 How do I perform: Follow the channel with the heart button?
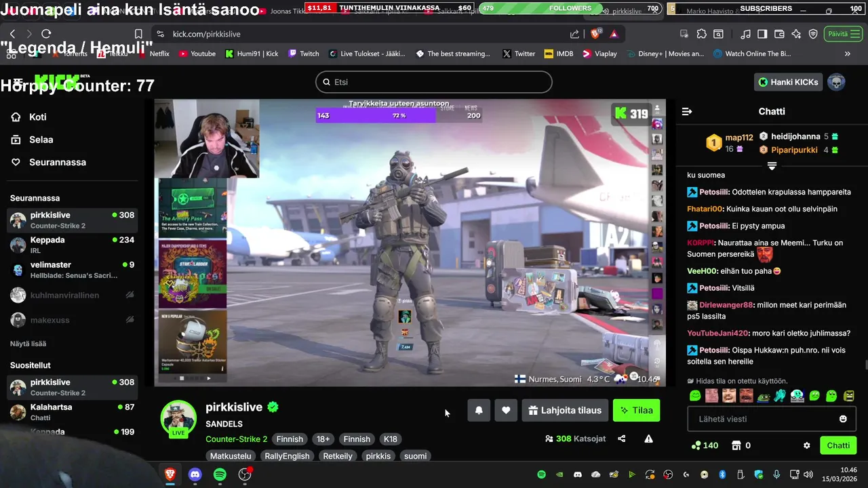coord(506,410)
